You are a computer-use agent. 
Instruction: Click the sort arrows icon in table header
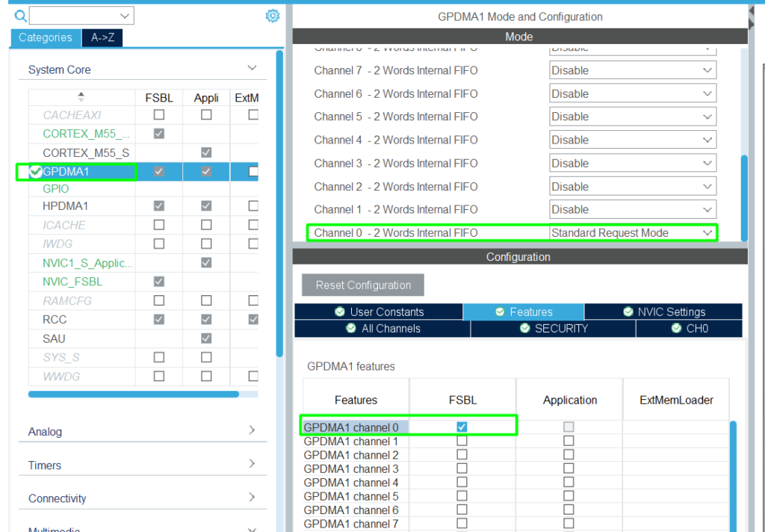(x=81, y=97)
